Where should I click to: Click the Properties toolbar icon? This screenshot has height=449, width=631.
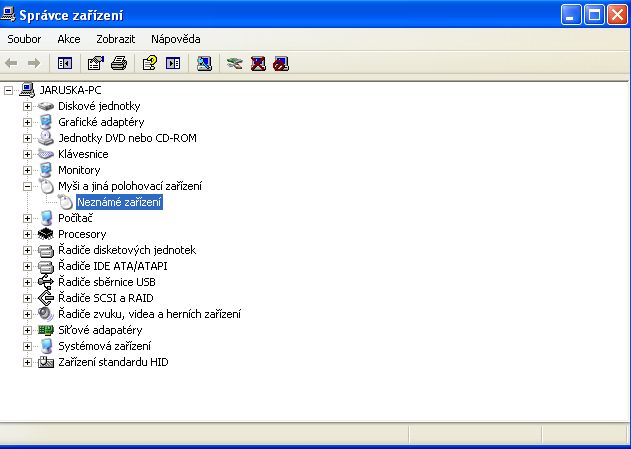(96, 64)
